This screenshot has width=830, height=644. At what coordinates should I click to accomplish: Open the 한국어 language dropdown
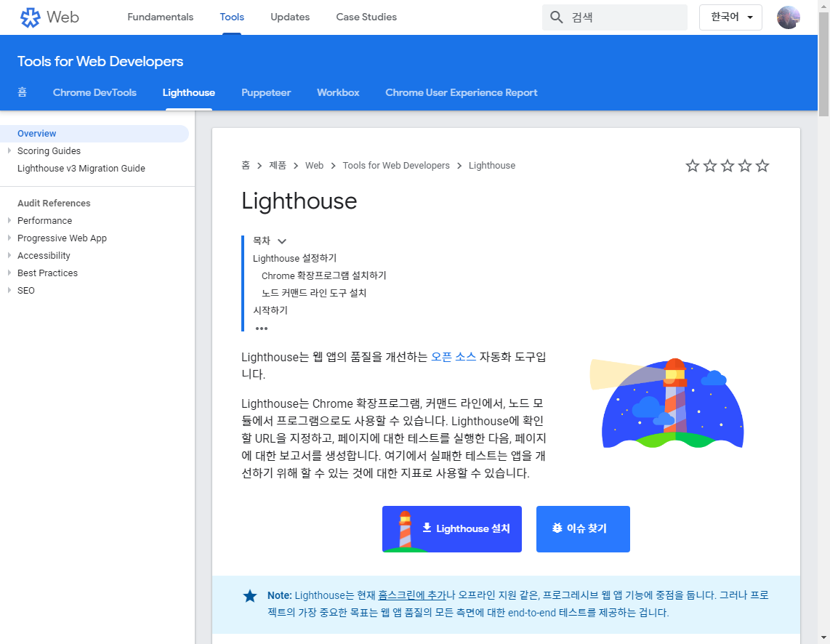tap(730, 17)
